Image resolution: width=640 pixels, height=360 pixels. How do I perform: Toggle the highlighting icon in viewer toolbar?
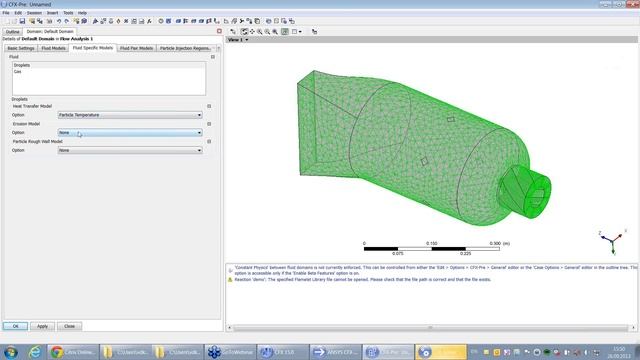[x=285, y=31]
